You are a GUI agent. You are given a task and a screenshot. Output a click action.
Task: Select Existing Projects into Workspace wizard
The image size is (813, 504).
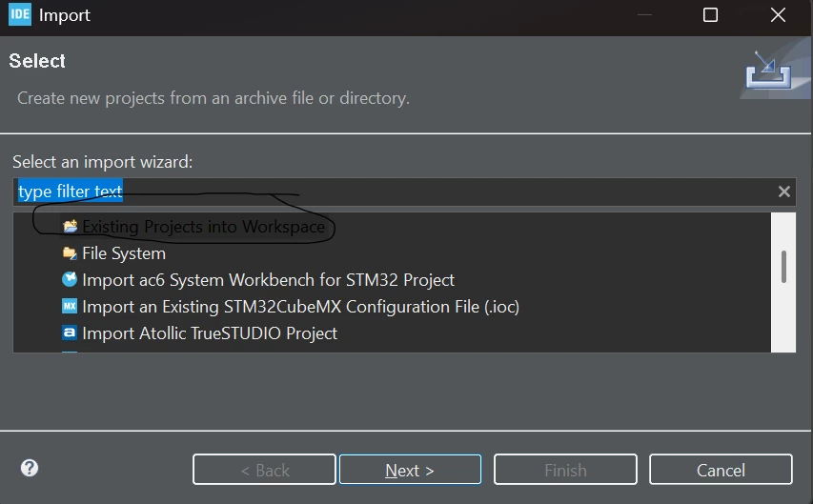(204, 227)
